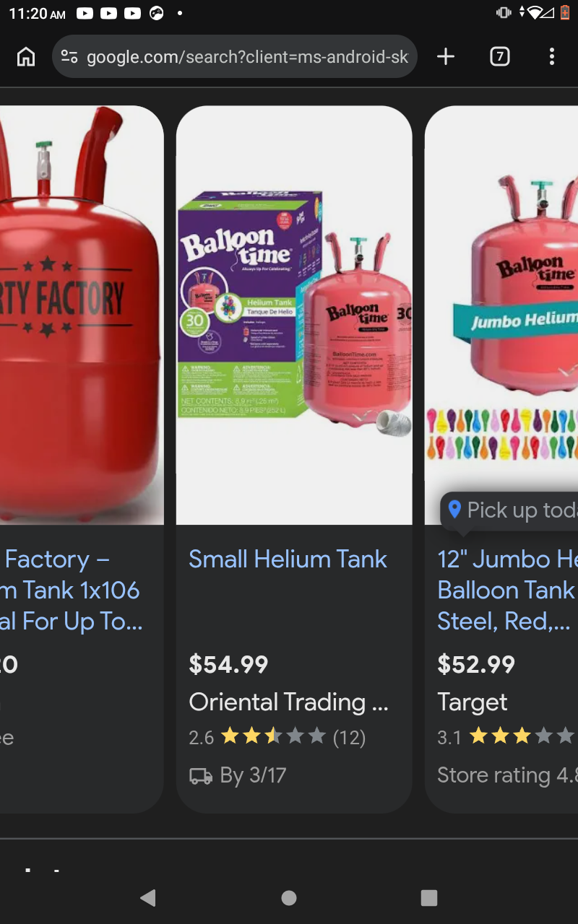
Task: Tap the site info icon in address bar
Action: [69, 56]
